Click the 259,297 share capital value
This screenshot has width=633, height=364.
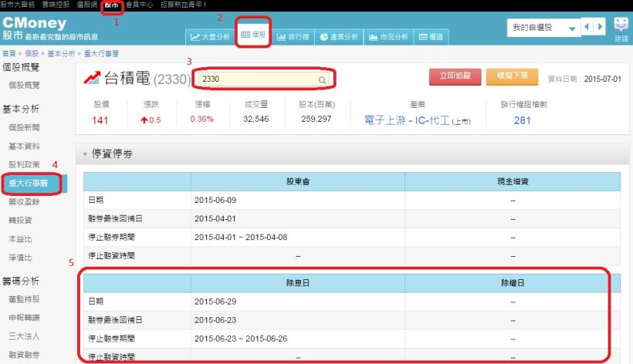316,119
